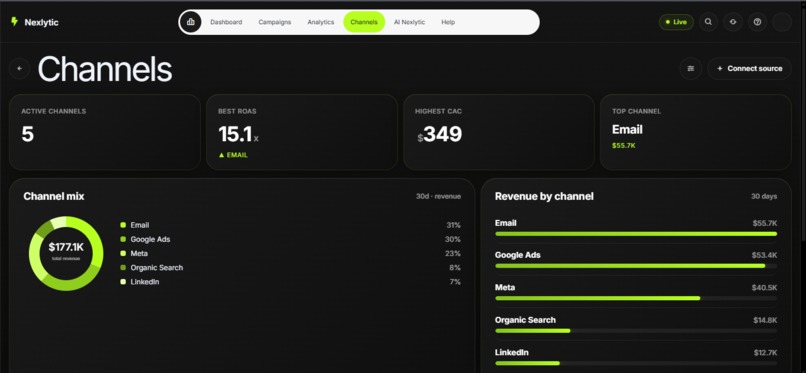Open the Highest CAC card
The width and height of the screenshot is (806, 373).
click(x=499, y=132)
